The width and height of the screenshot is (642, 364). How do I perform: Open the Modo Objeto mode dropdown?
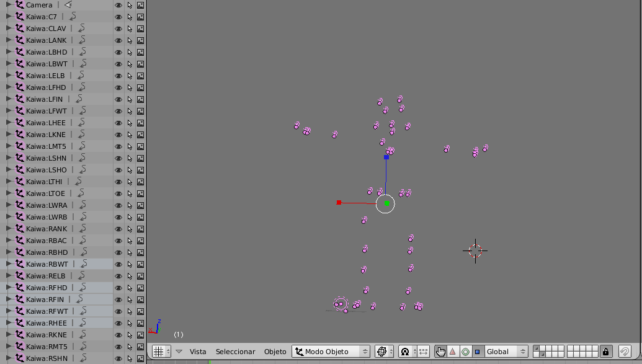pyautogui.click(x=331, y=352)
